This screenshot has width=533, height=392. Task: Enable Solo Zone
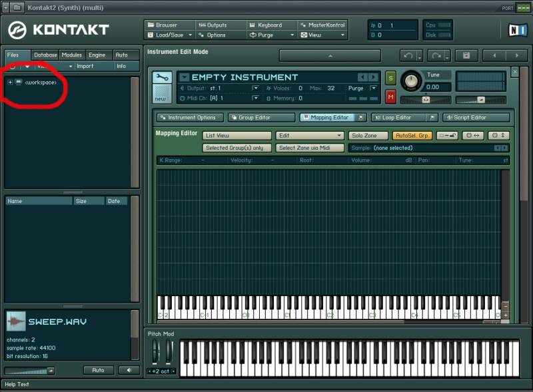point(368,136)
